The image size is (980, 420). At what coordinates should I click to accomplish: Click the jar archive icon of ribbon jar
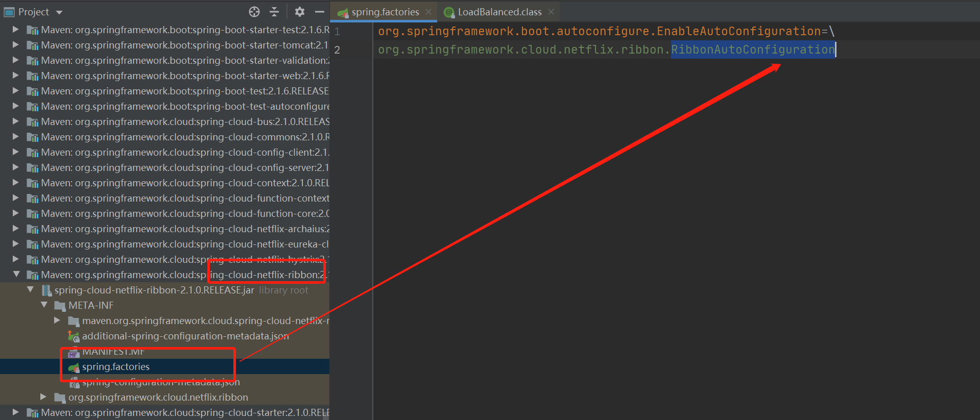(x=46, y=290)
